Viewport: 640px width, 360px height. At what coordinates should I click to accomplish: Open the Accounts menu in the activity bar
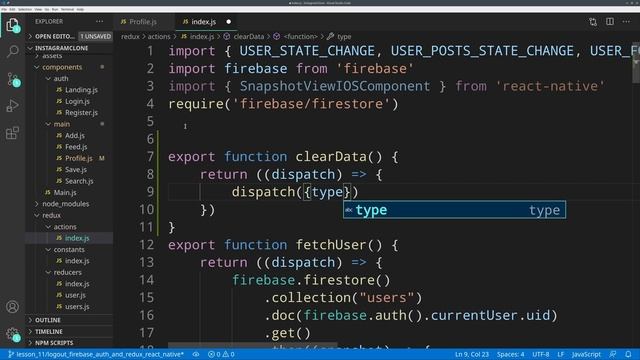pyautogui.click(x=13, y=307)
